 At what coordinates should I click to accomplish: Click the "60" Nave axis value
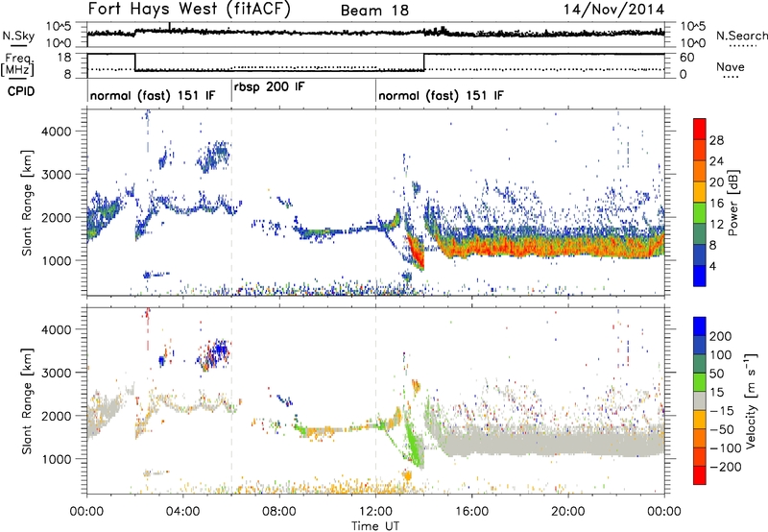click(687, 58)
